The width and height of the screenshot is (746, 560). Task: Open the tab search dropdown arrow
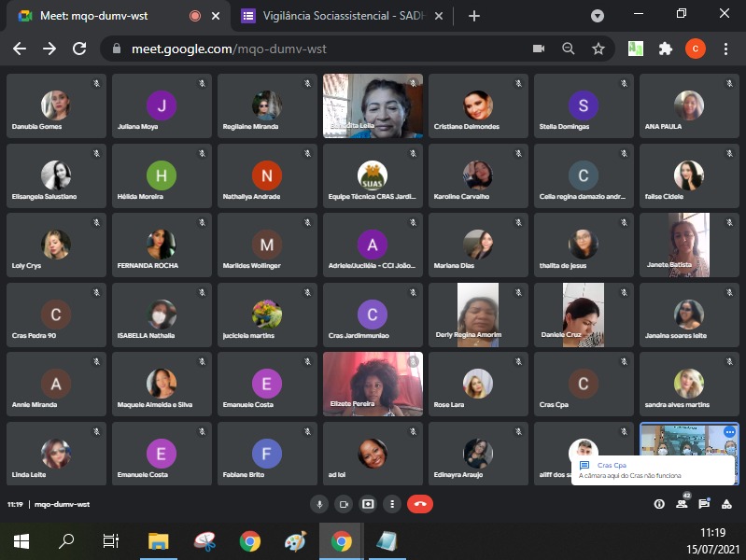click(x=598, y=16)
